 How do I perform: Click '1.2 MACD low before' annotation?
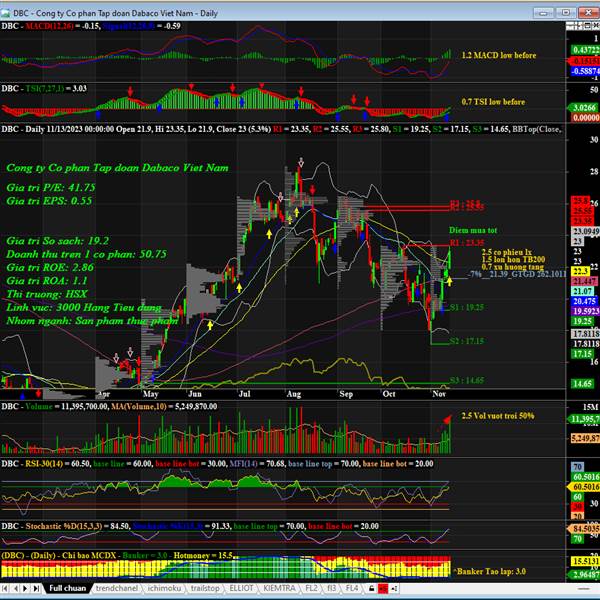click(x=499, y=55)
